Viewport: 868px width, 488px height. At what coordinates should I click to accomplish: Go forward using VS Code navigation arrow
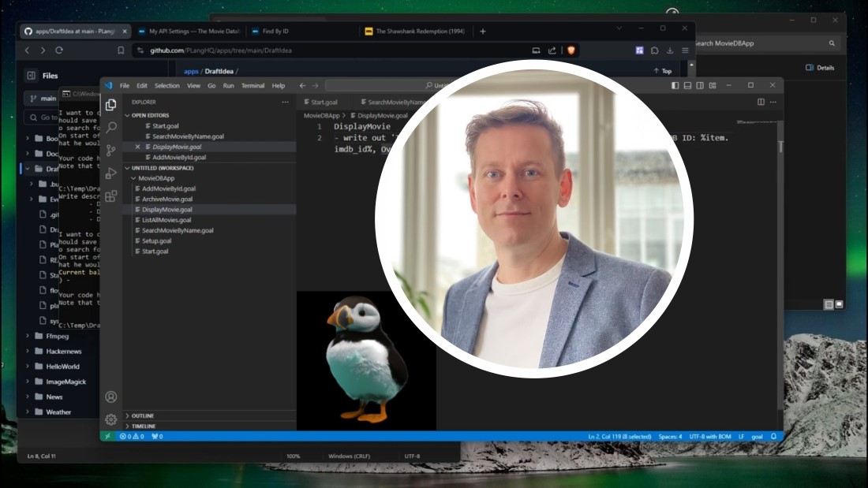[x=316, y=85]
